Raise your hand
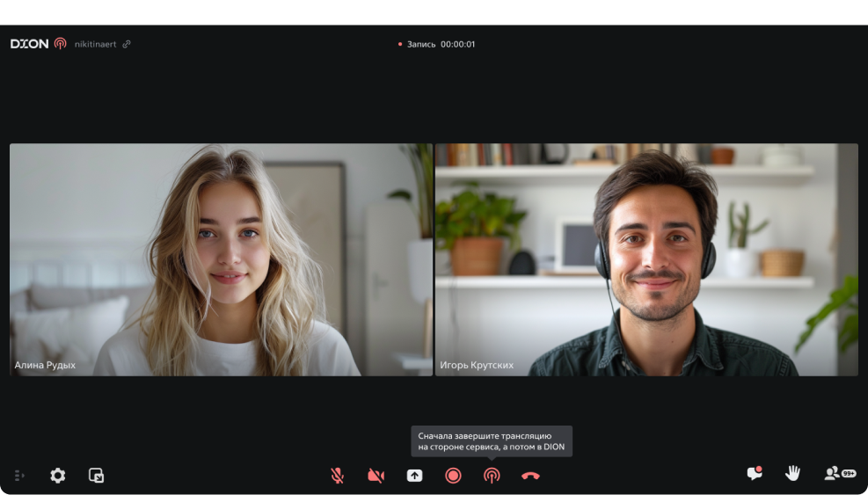The image size is (868, 495). coord(792,473)
